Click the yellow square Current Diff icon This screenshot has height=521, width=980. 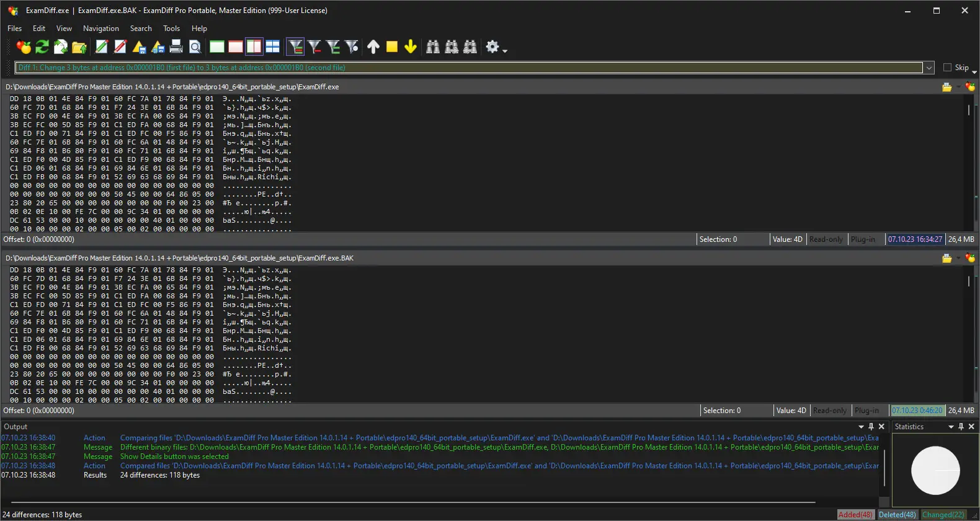pos(392,47)
